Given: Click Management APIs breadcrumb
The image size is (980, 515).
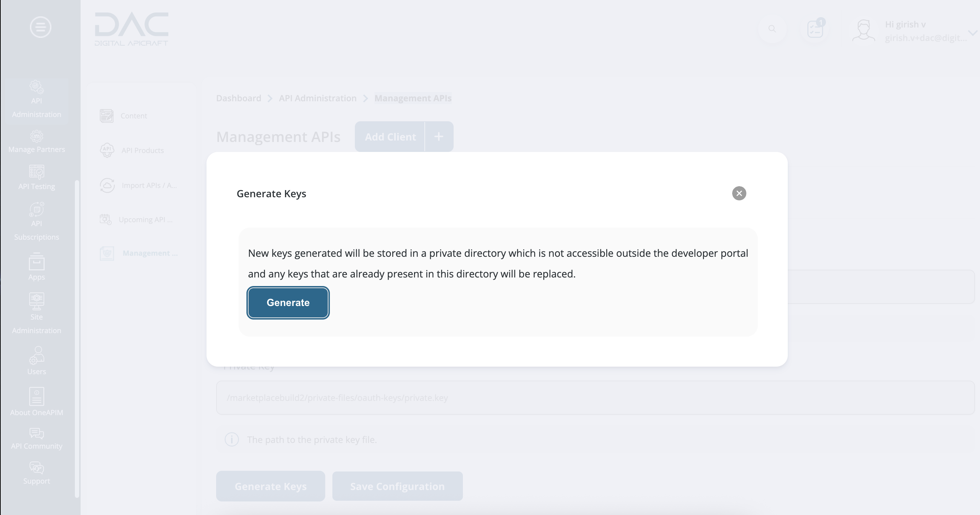Looking at the screenshot, I should [413, 98].
